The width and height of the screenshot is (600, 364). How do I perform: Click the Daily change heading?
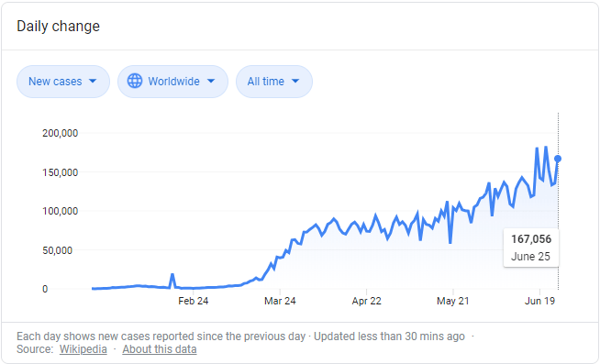click(x=58, y=26)
